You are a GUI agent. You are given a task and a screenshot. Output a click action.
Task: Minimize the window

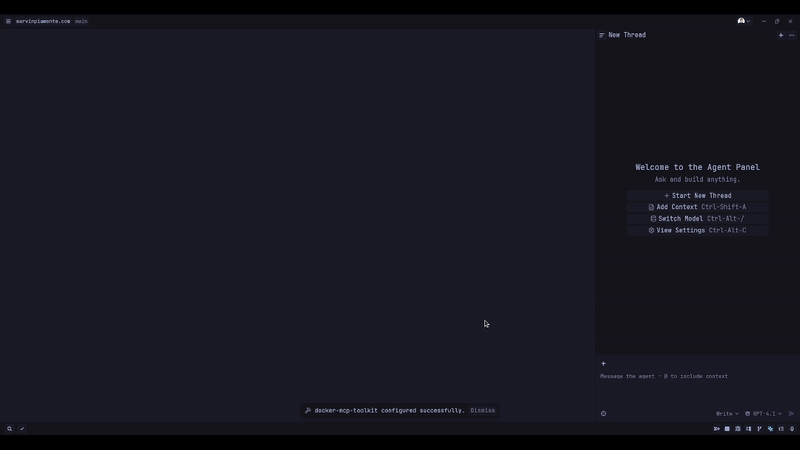click(x=764, y=21)
